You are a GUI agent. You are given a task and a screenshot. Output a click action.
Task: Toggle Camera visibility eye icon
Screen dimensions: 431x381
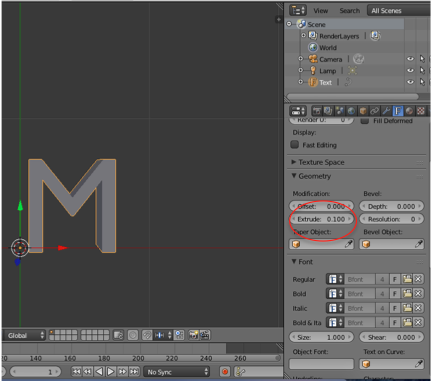click(x=410, y=59)
